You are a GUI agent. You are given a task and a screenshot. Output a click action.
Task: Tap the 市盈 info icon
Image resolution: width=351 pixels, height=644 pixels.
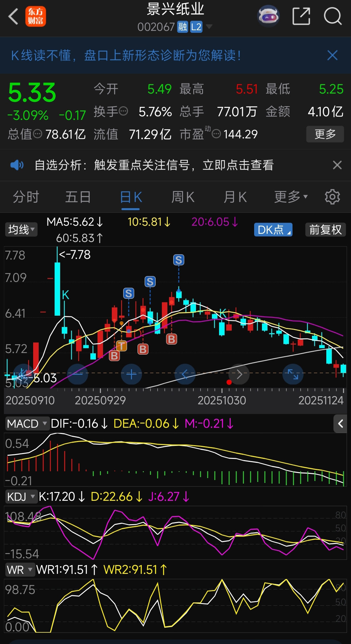[x=216, y=134]
